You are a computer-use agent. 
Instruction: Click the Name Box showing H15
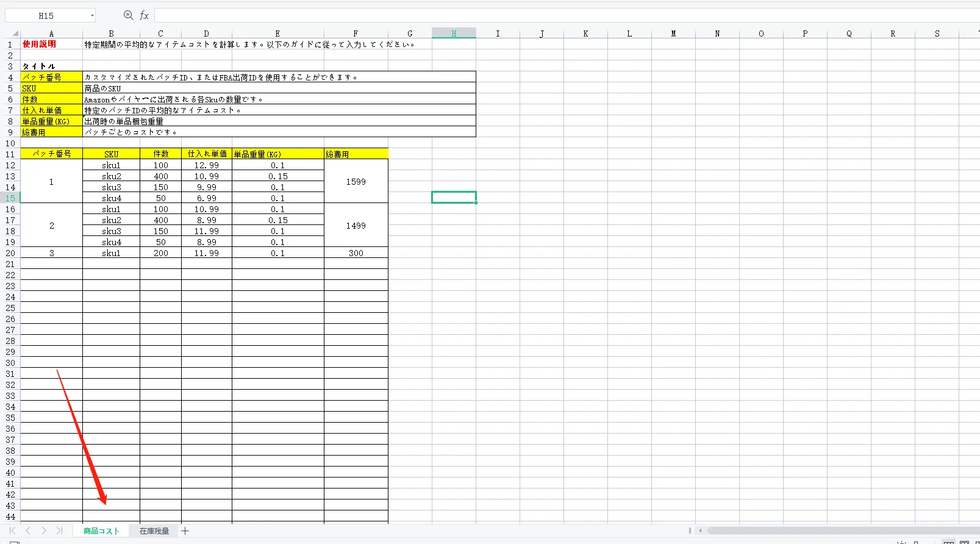(46, 15)
